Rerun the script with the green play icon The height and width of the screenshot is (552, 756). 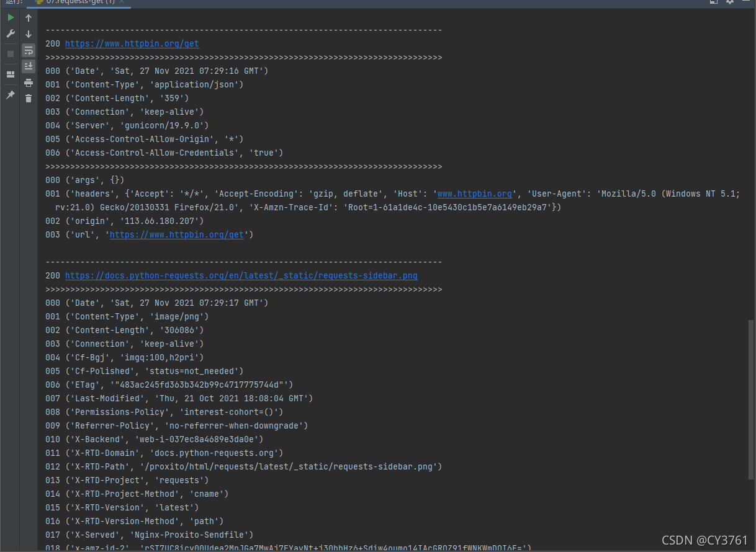(11, 18)
